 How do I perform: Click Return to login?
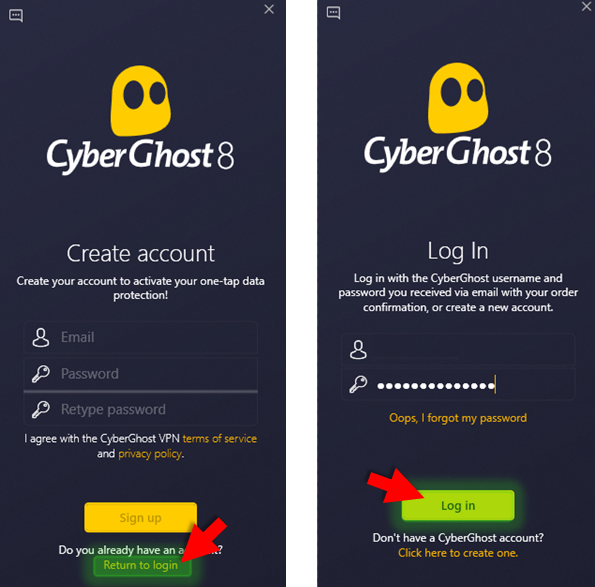coord(141,565)
